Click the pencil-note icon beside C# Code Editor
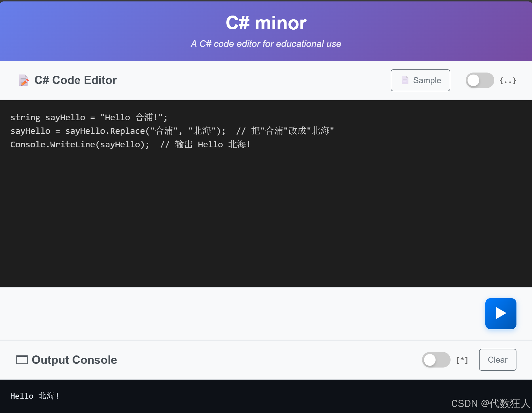Image resolution: width=532 pixels, height=413 pixels. (x=24, y=80)
